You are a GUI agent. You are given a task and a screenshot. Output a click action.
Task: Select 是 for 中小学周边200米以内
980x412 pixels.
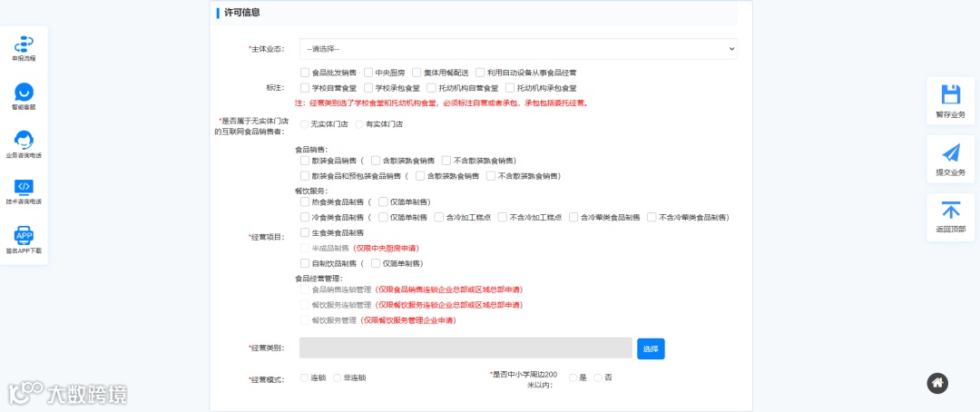(x=573, y=378)
